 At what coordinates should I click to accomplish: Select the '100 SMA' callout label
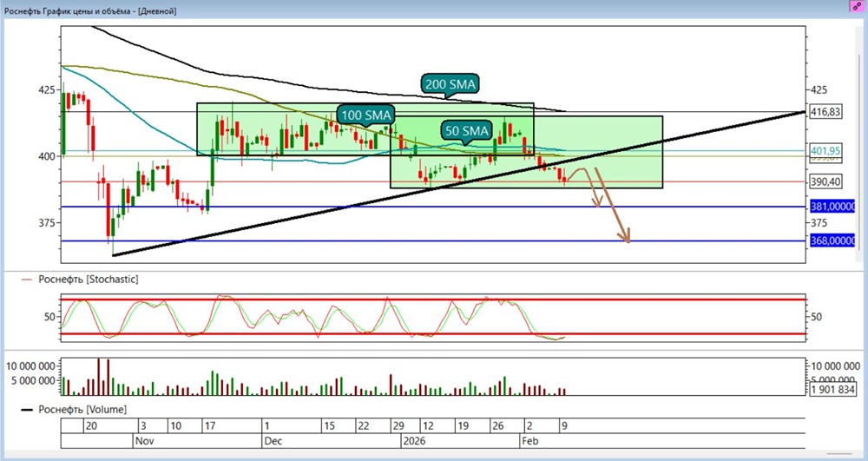point(365,115)
